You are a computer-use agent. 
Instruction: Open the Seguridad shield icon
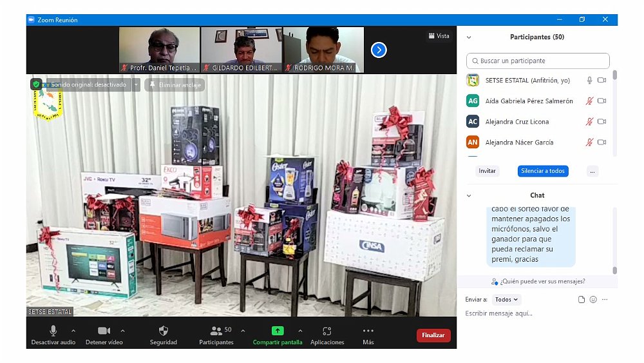(x=164, y=331)
